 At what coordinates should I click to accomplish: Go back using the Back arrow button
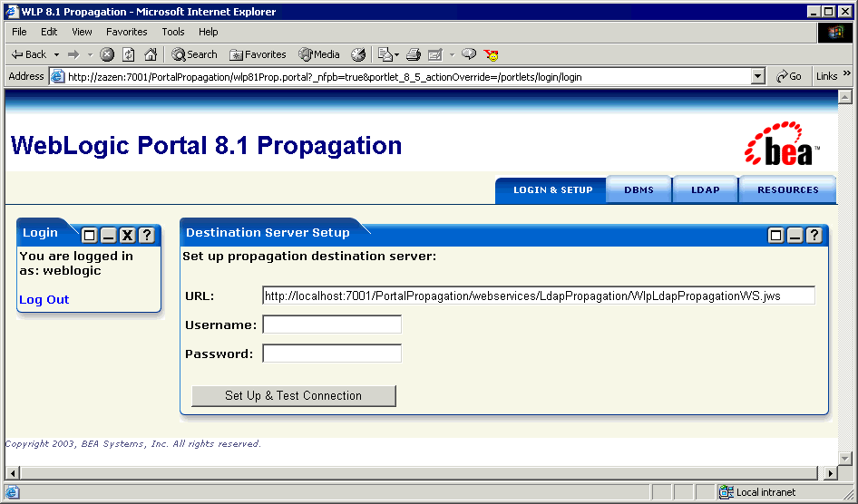point(30,54)
